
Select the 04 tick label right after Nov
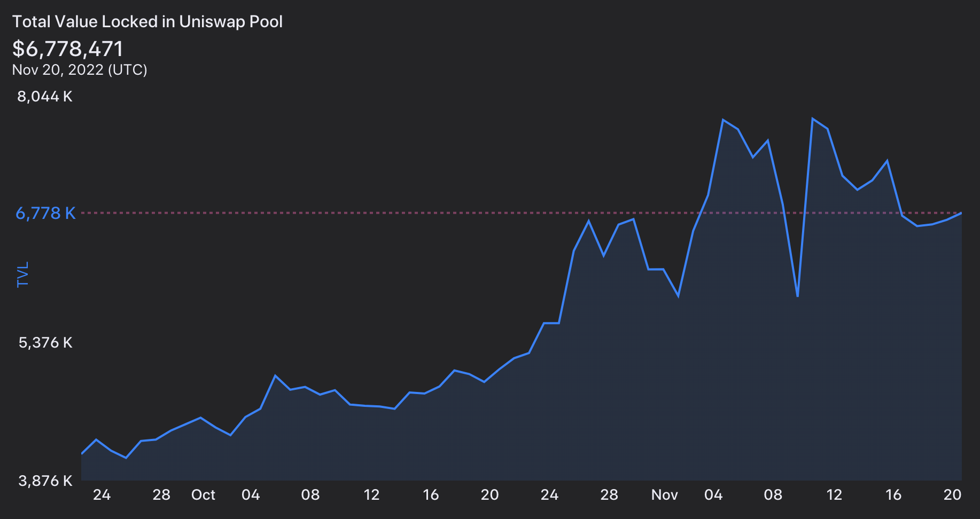pos(713,495)
